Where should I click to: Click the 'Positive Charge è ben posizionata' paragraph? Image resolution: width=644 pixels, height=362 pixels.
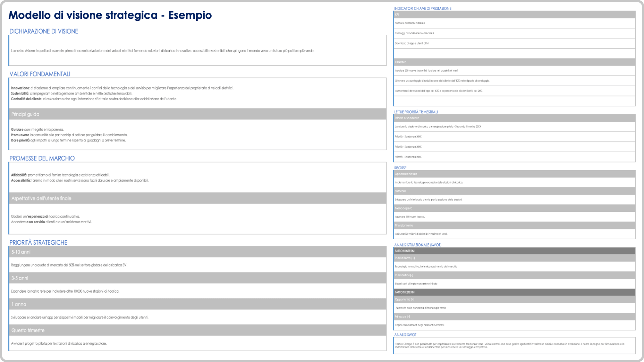[510, 346]
